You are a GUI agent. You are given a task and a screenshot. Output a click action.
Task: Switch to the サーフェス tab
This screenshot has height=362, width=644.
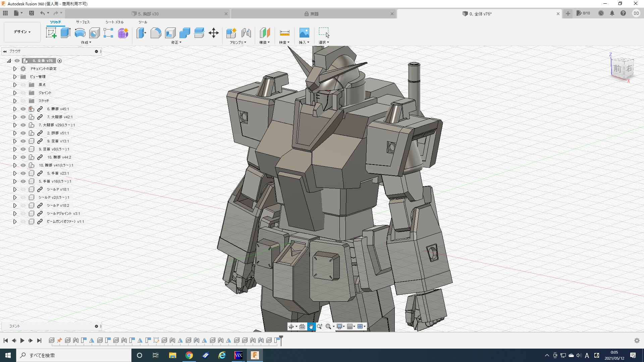pyautogui.click(x=83, y=22)
